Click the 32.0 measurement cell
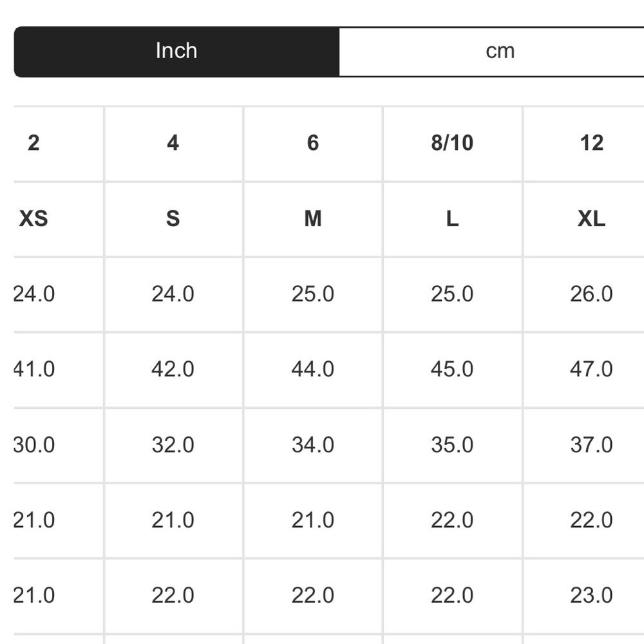The height and width of the screenshot is (644, 644). pyautogui.click(x=173, y=445)
